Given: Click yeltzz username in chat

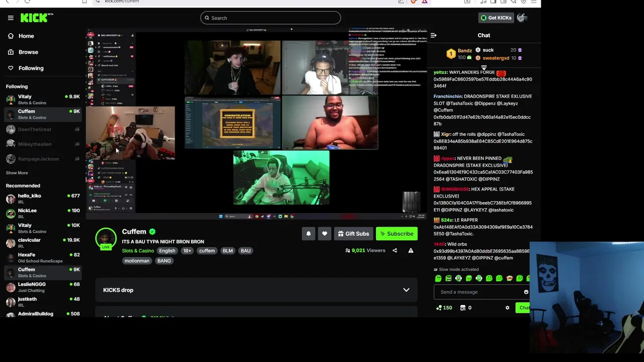Looking at the screenshot, I should point(440,72).
